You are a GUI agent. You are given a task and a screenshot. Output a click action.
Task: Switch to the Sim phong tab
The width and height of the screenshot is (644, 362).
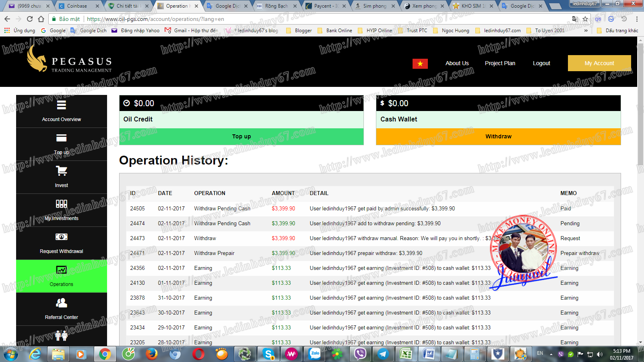click(374, 6)
